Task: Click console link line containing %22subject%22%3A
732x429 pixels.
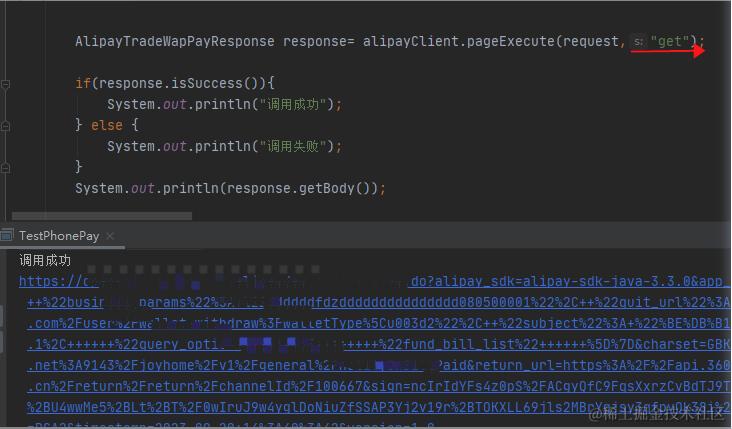Action: point(378,324)
